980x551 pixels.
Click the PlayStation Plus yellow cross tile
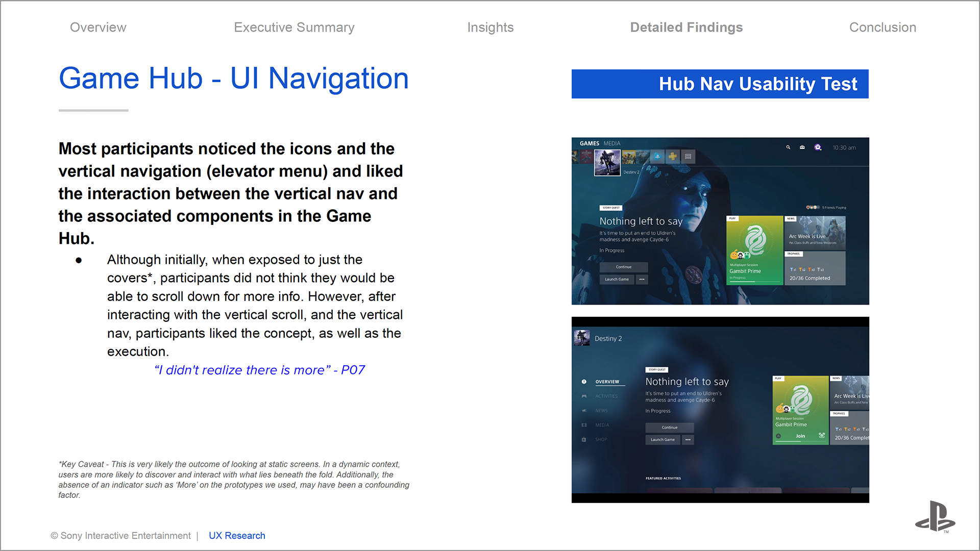[672, 157]
